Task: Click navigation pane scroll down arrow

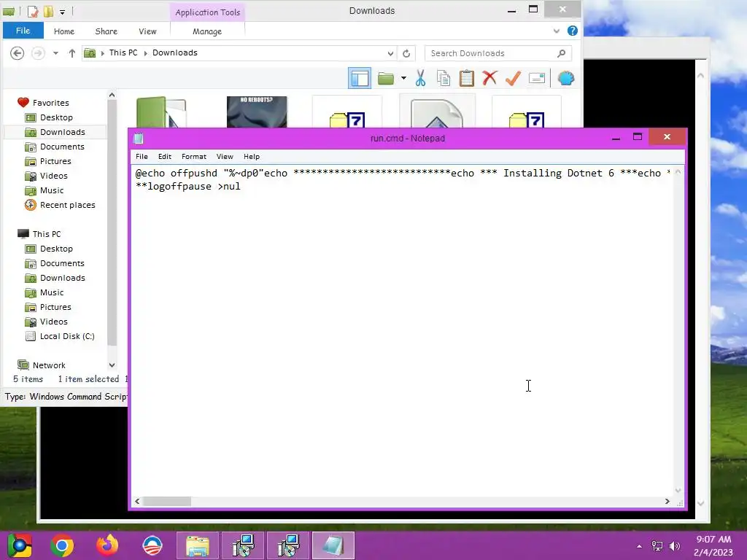Action: [112, 365]
